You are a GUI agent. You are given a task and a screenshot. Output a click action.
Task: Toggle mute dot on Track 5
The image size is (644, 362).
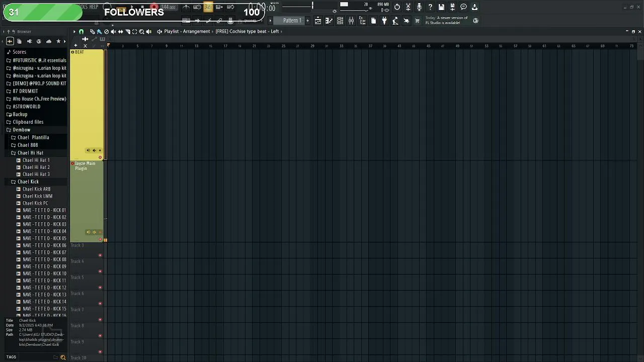[100, 288]
